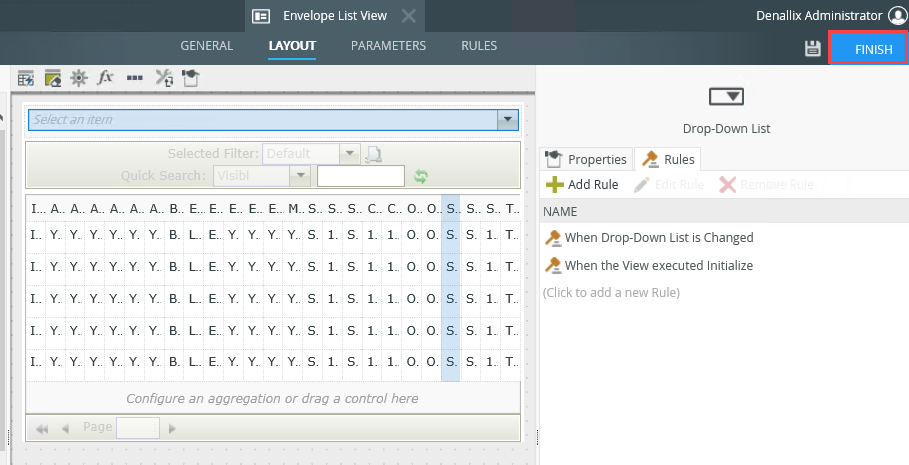Click the Select an item drop-down field
This screenshot has width=909, height=465.
273,120
